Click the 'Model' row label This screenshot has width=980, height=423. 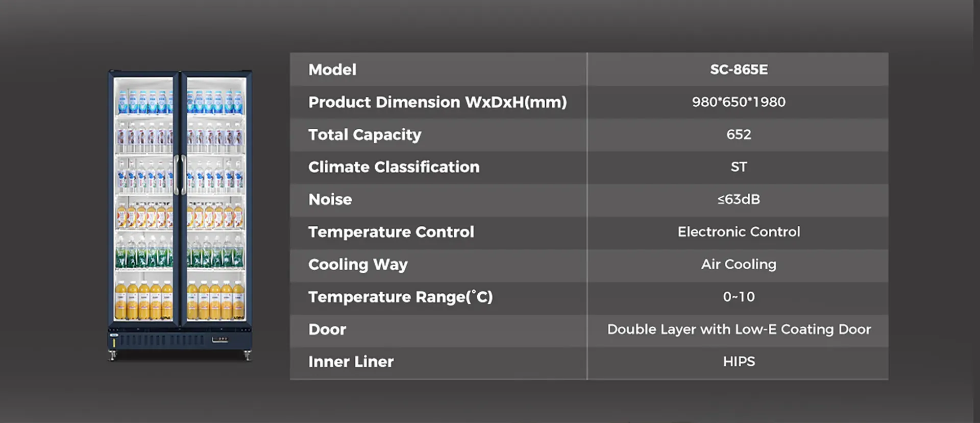[332, 69]
